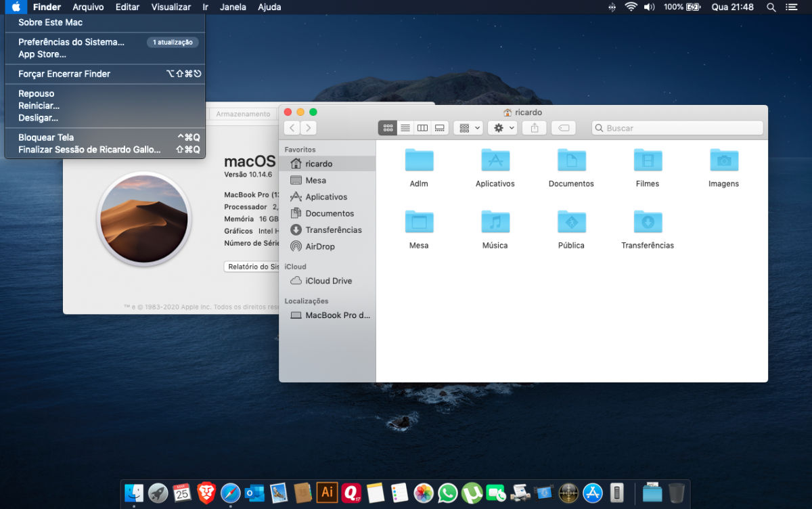Click the Wi-Fi status icon

(x=631, y=7)
